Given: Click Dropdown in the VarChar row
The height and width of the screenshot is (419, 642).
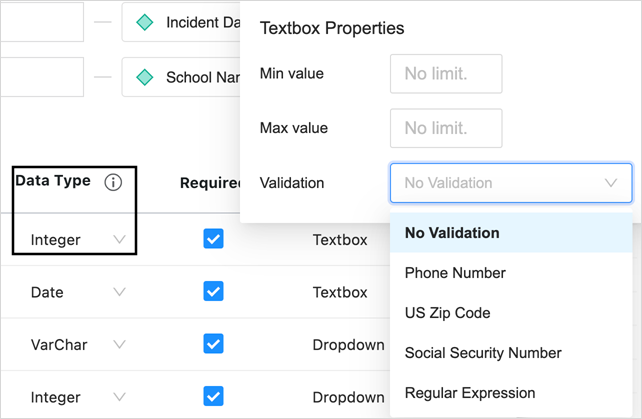Looking at the screenshot, I should (x=348, y=344).
